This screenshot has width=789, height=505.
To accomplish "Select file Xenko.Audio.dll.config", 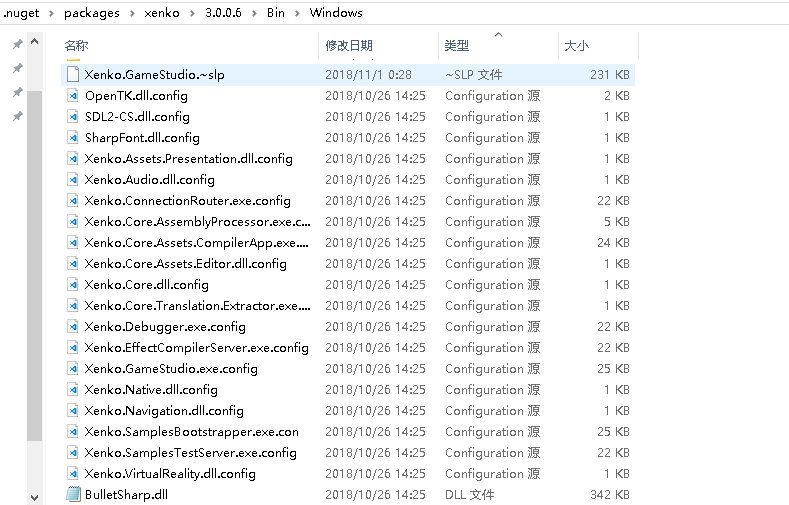I will pos(149,180).
